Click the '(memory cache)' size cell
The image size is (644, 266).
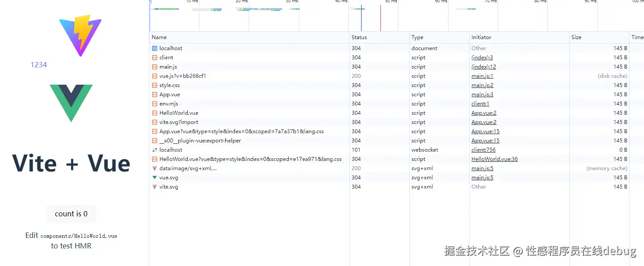tap(607, 168)
